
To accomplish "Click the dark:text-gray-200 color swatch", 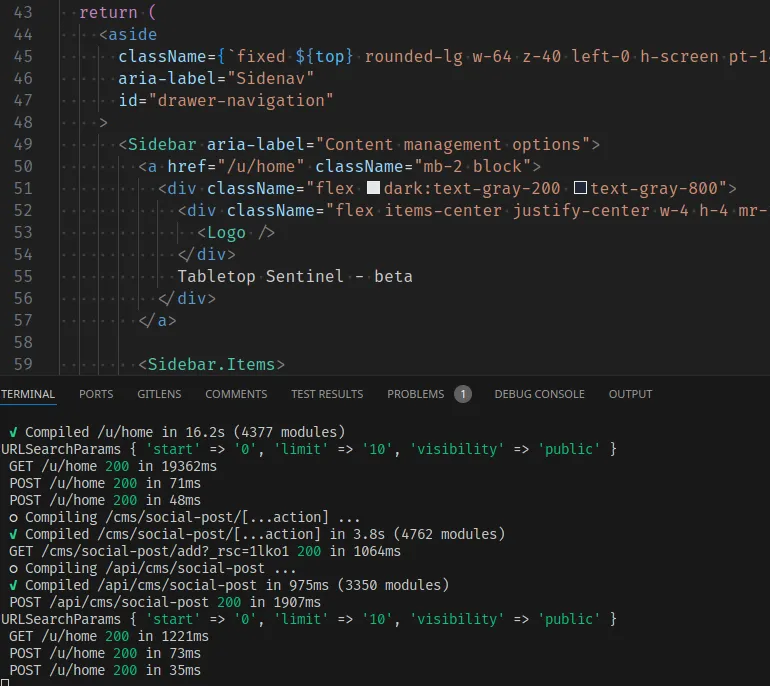I will point(374,188).
